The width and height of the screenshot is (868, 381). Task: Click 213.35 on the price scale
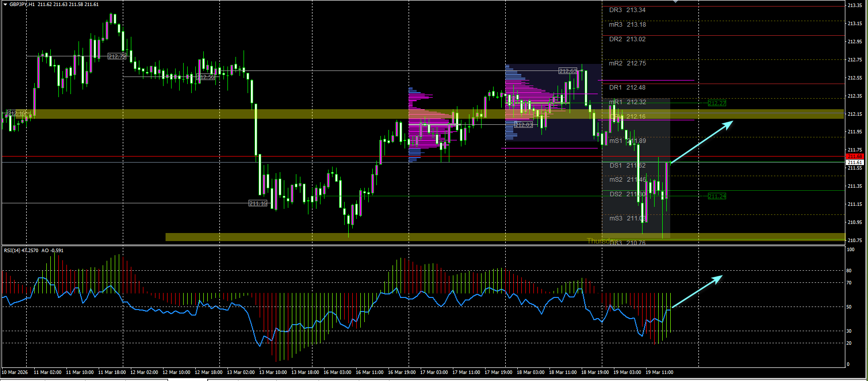[x=854, y=6]
